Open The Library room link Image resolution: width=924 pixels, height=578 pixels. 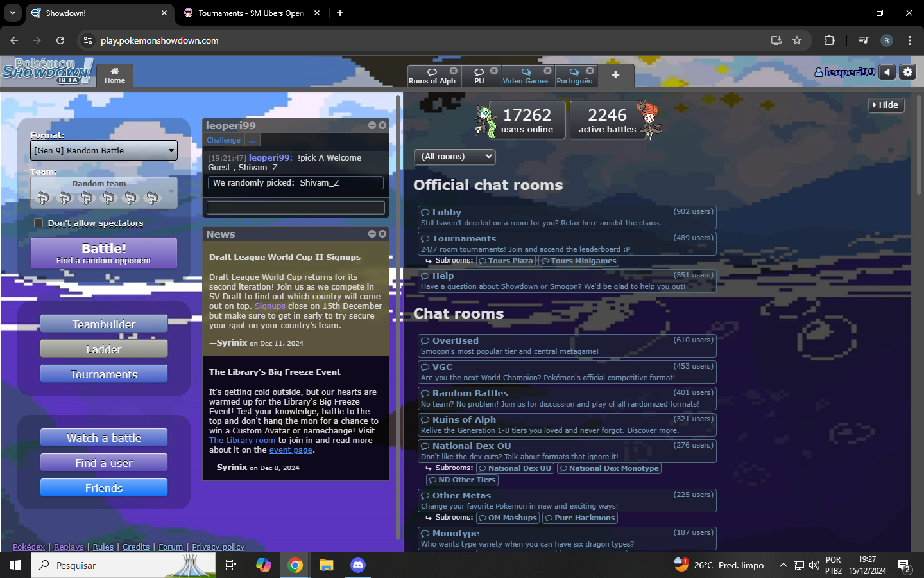point(242,441)
